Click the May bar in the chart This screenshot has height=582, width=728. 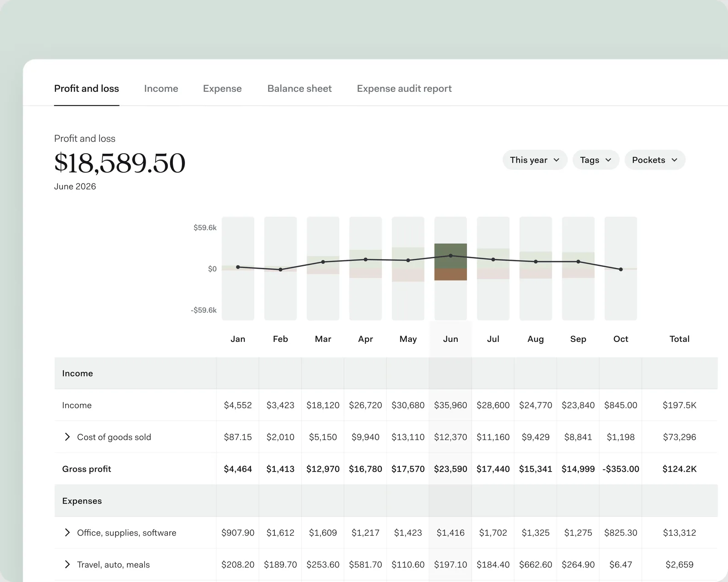[x=408, y=268]
